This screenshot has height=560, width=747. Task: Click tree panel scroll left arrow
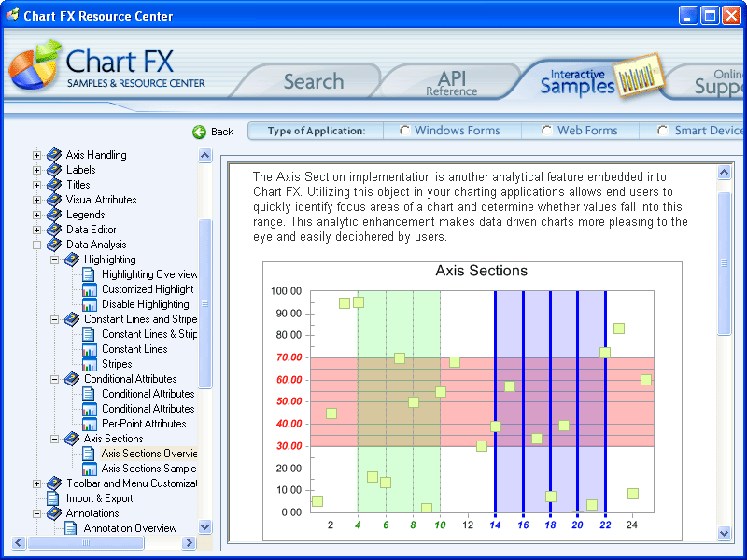pos(19,542)
